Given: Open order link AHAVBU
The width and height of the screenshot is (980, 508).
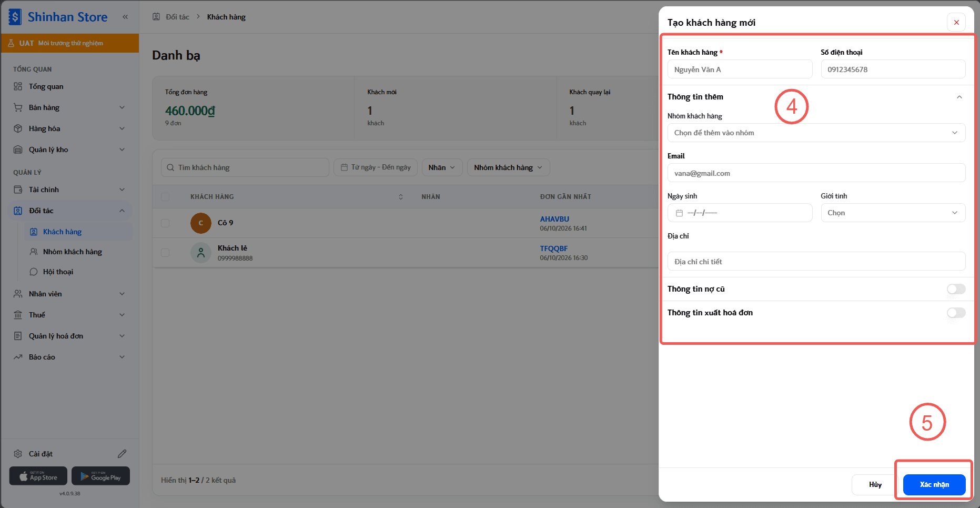Looking at the screenshot, I should [554, 219].
